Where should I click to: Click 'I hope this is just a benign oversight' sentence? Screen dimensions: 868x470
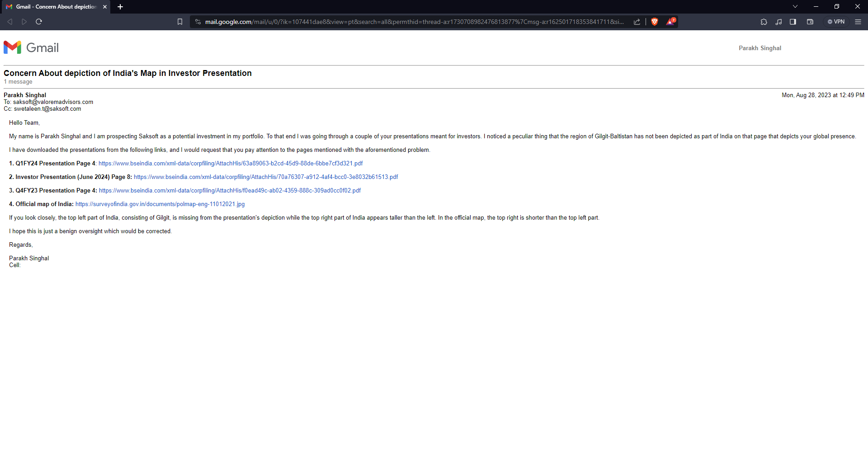point(90,231)
